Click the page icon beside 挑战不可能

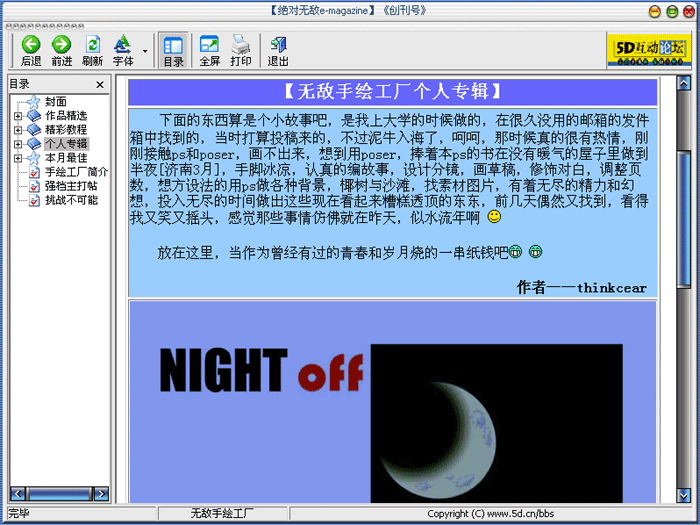tap(34, 200)
